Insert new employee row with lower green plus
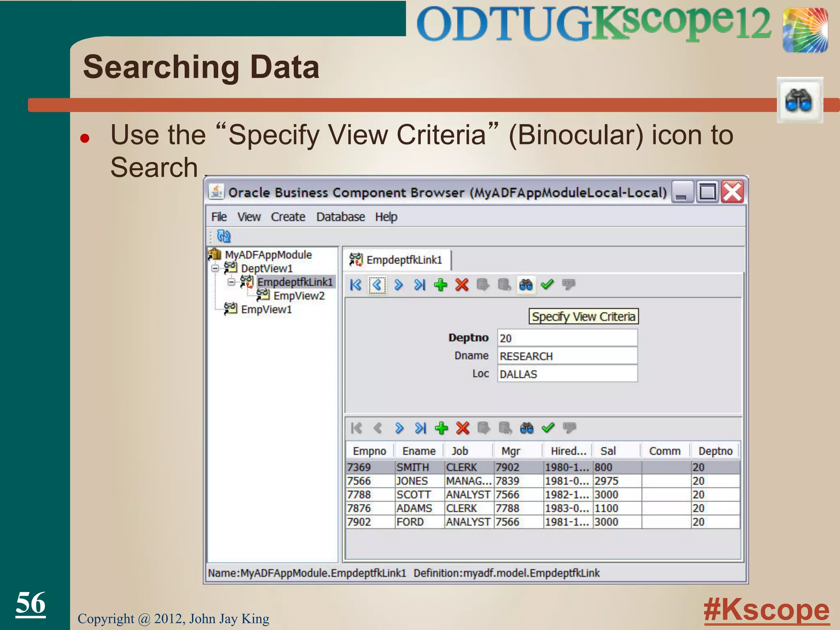This screenshot has width=840, height=630. click(441, 428)
